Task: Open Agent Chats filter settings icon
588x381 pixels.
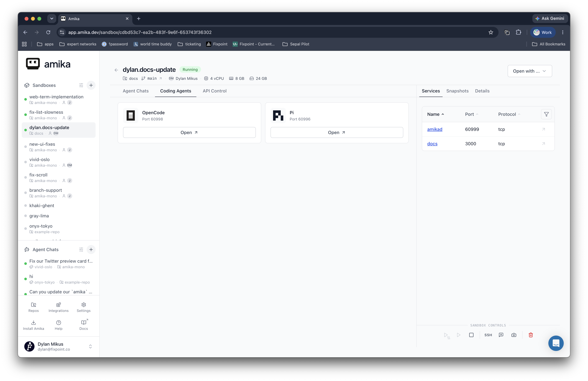Action: [81, 250]
